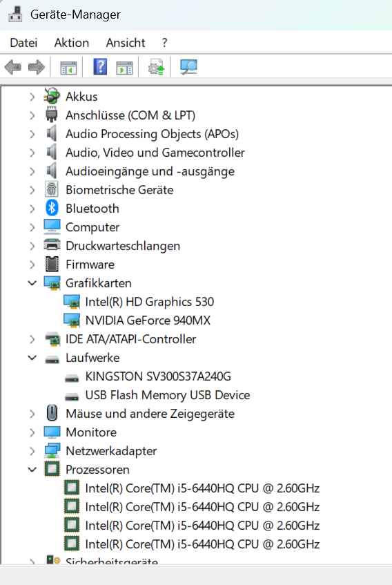Open the Datei menu
The image size is (392, 585).
(x=23, y=43)
